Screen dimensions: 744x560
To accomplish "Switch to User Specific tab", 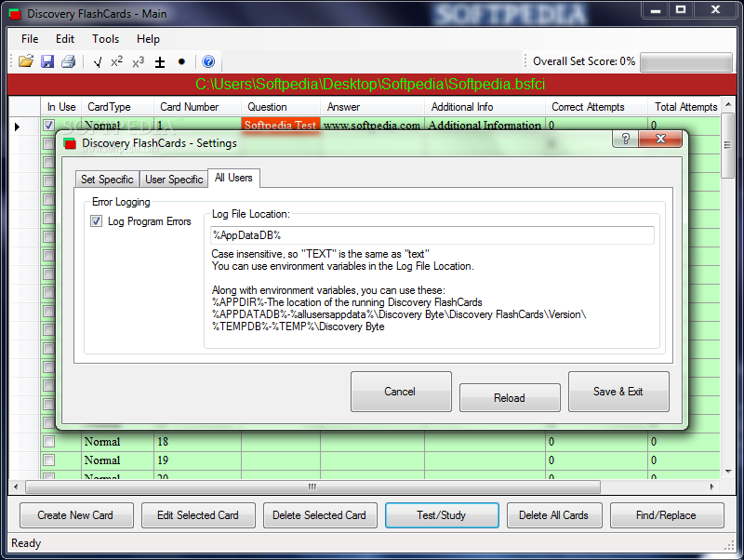I will click(174, 180).
